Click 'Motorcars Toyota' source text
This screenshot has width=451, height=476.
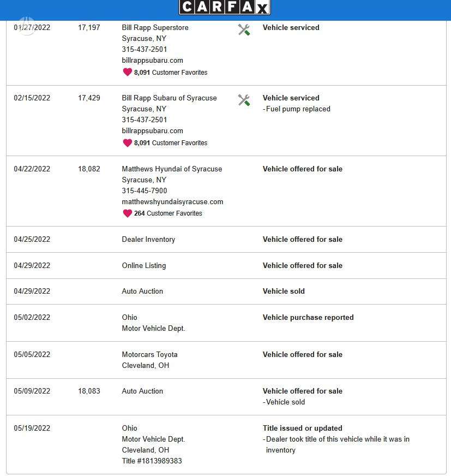pos(149,354)
